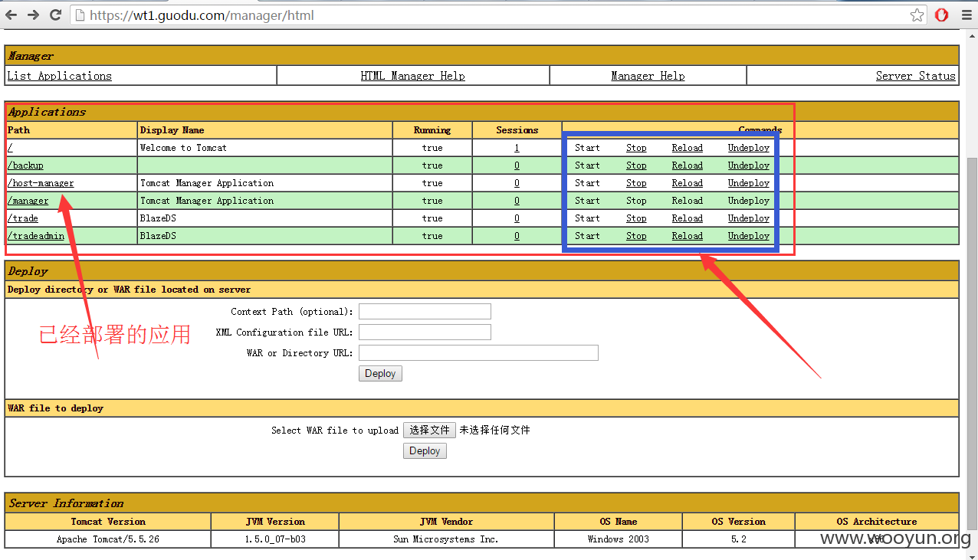View sessions count for /tradeadmin row
This screenshot has width=978, height=560.
(x=517, y=236)
